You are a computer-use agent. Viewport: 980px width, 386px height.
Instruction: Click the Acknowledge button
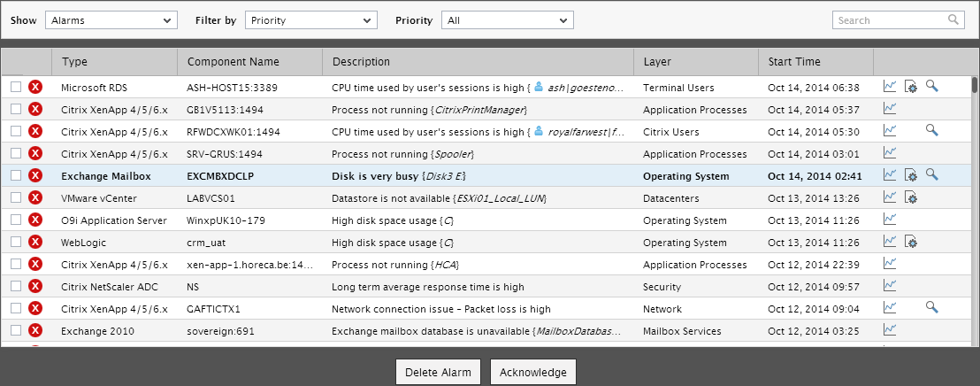point(533,372)
